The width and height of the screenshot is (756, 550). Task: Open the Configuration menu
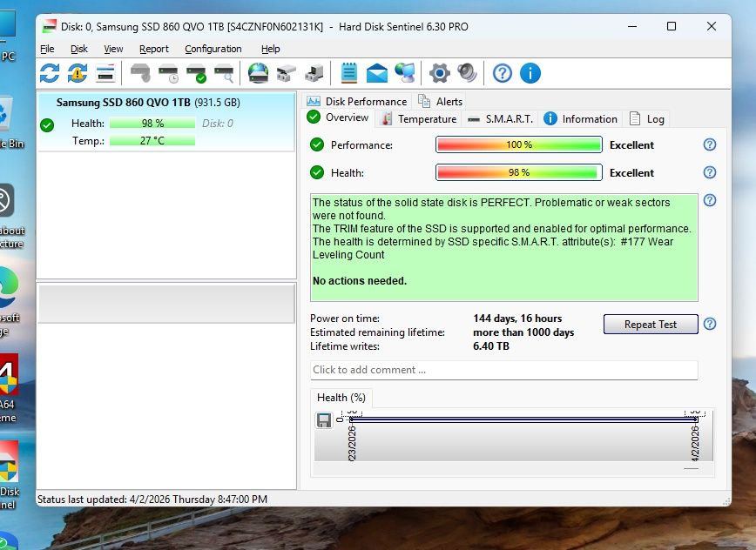click(213, 49)
